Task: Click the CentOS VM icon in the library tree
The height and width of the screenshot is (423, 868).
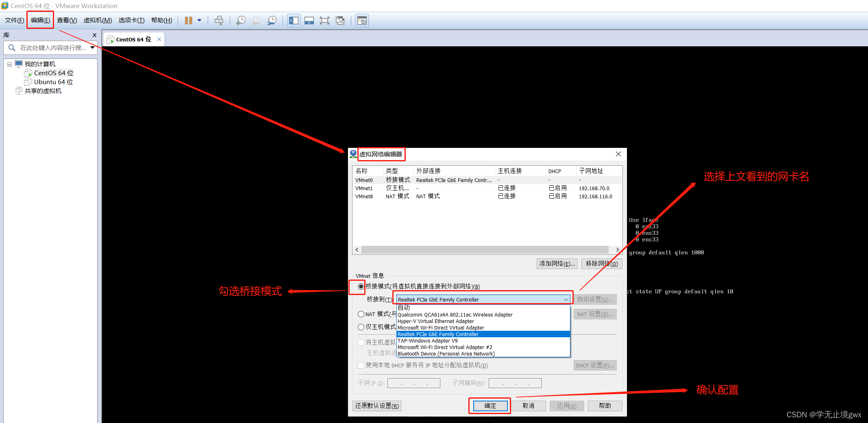Action: 28,73
